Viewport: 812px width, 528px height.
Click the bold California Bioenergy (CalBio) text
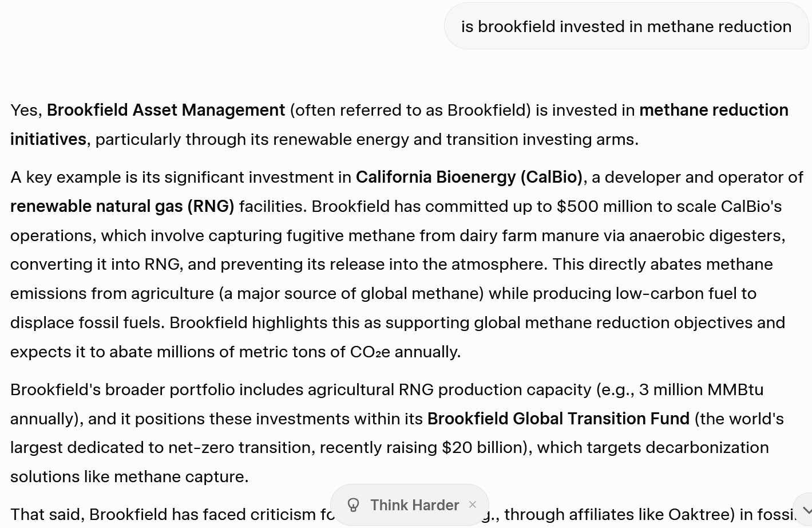[469, 177]
